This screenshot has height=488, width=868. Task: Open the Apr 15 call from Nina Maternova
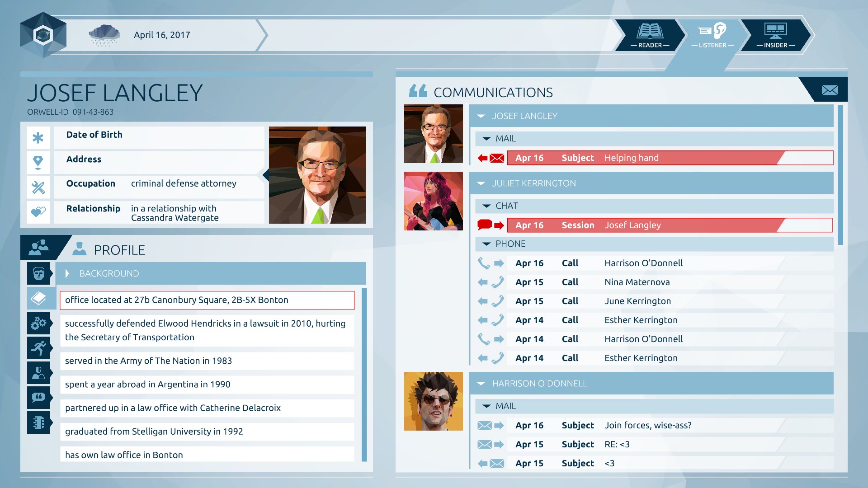pos(670,282)
